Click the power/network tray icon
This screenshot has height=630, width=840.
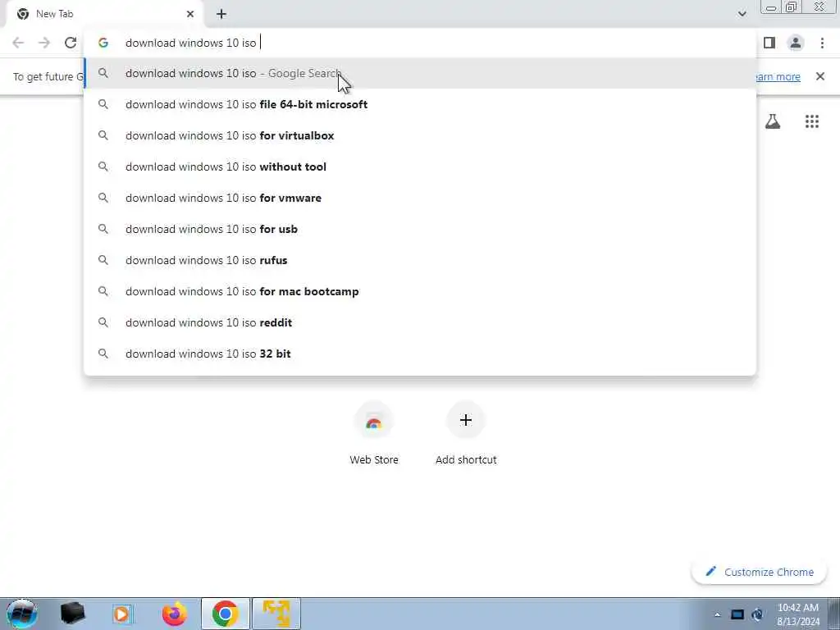[757, 614]
